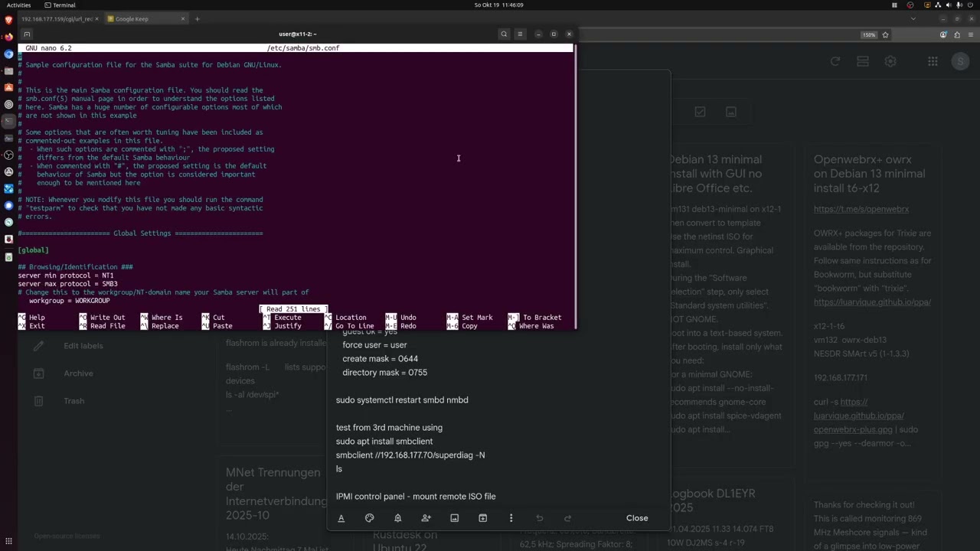
Task: Open the clock and calendar in the top bar
Action: (498, 5)
